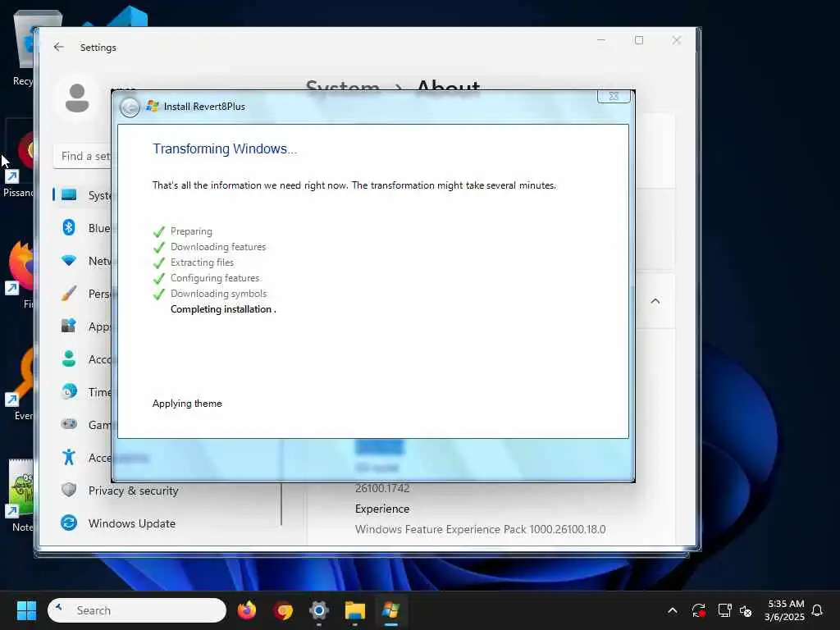Open the network tray icon
Image resolution: width=840 pixels, height=630 pixels.
[724, 610]
